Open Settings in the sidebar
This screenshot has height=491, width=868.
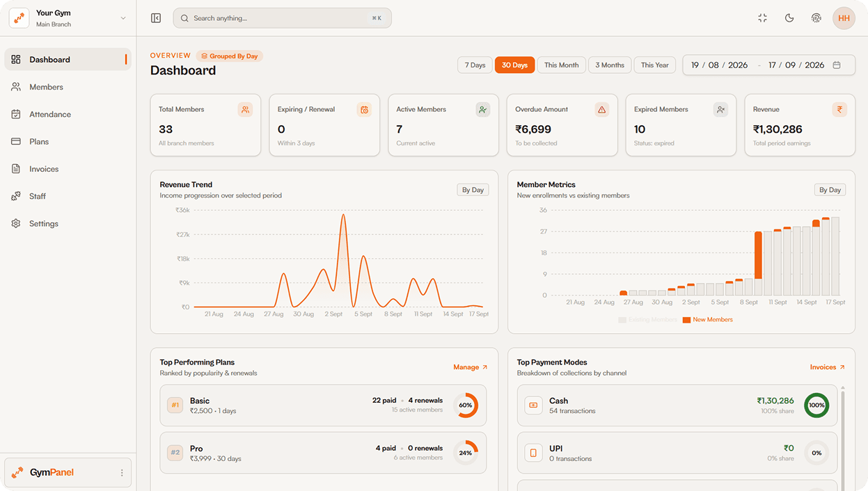(68, 224)
